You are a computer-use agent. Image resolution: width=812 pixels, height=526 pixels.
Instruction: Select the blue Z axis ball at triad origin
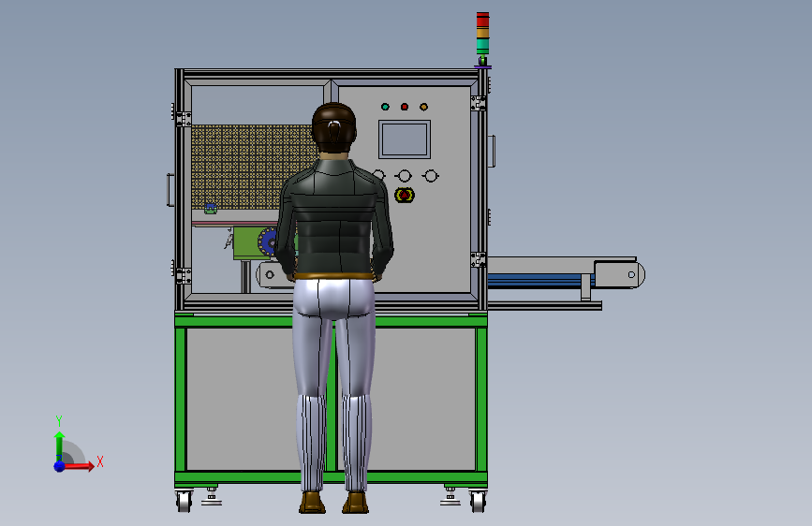[60, 466]
